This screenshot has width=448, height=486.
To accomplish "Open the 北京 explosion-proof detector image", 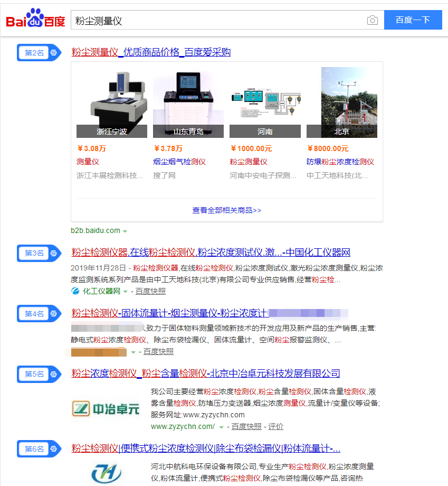I will [x=342, y=102].
